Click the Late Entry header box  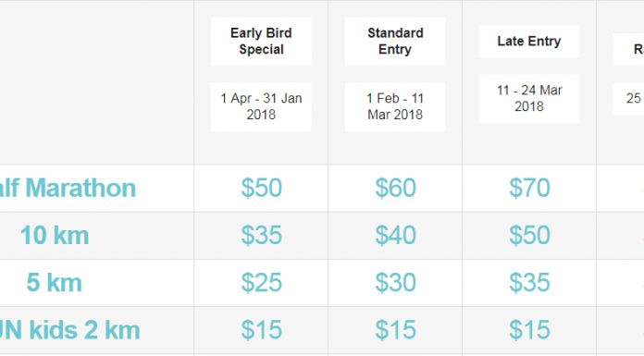tap(529, 42)
